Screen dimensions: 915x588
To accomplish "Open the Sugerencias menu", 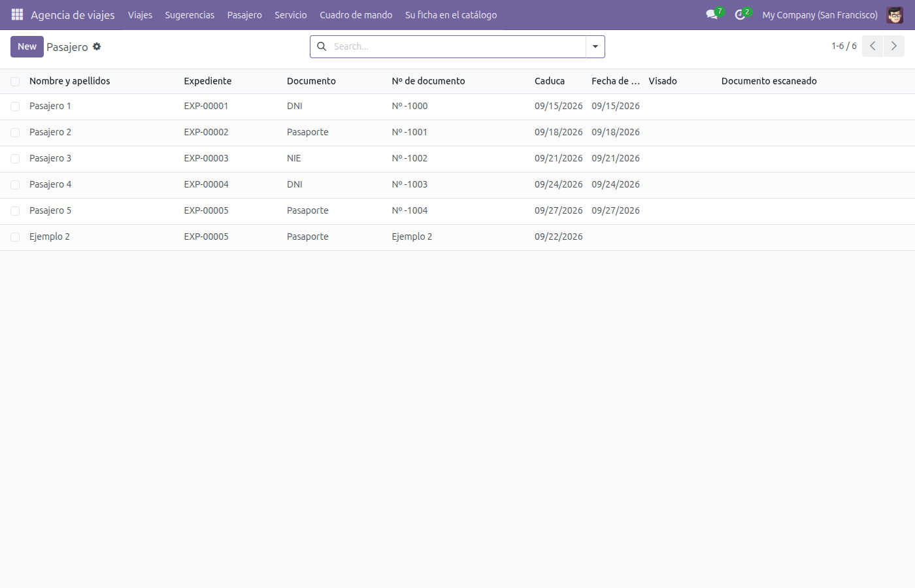I will pyautogui.click(x=190, y=14).
